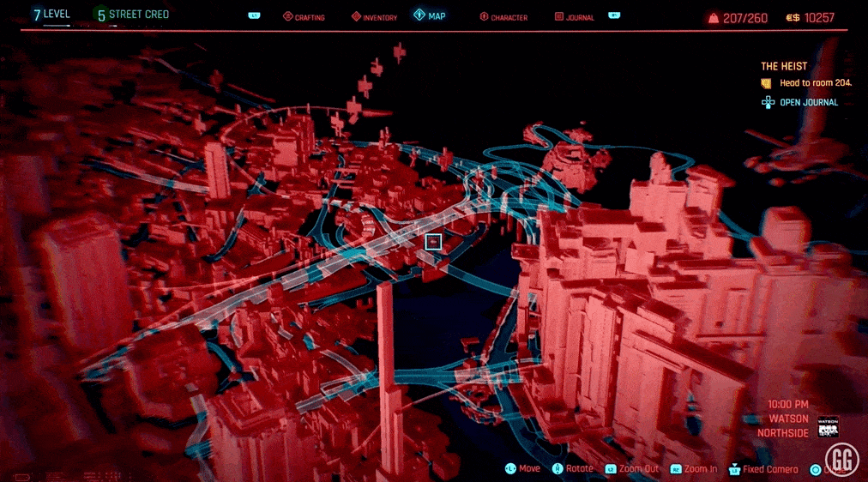Click the L1 previous-tab button icon
This screenshot has height=482, width=868.
(x=254, y=16)
